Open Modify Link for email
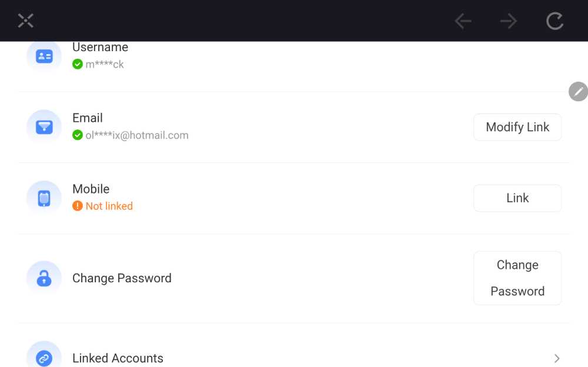Image resolution: width=588 pixels, height=367 pixels. pyautogui.click(x=517, y=127)
